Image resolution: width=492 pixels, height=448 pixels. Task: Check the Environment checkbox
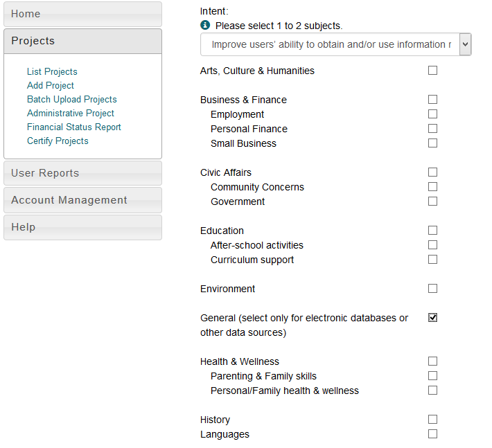(432, 289)
